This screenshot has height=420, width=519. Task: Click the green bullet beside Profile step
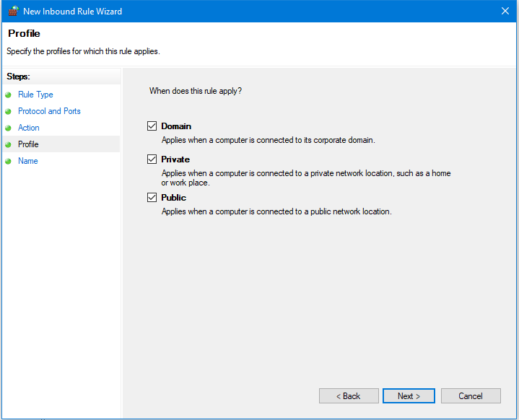click(x=8, y=144)
